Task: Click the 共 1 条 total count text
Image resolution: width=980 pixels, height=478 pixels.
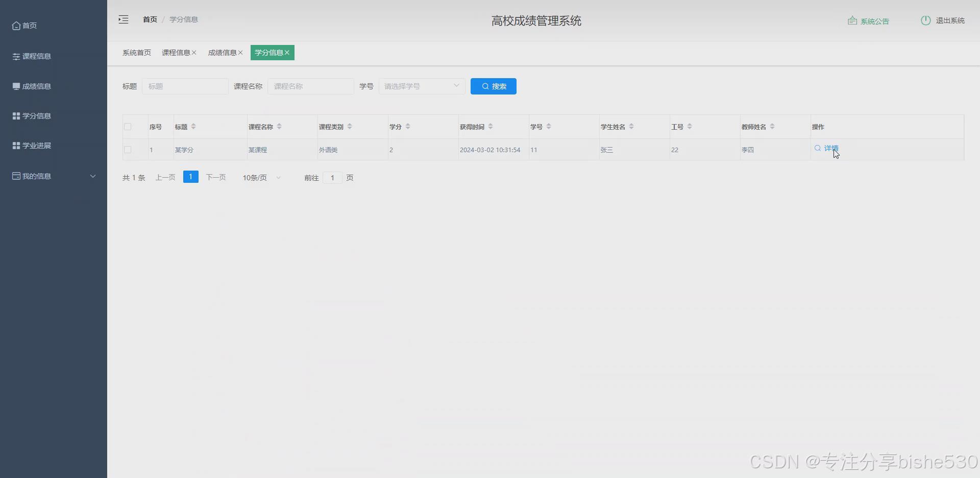Action: (134, 178)
